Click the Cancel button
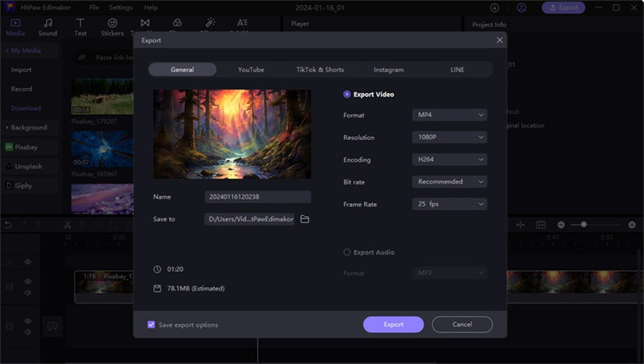 click(x=462, y=324)
